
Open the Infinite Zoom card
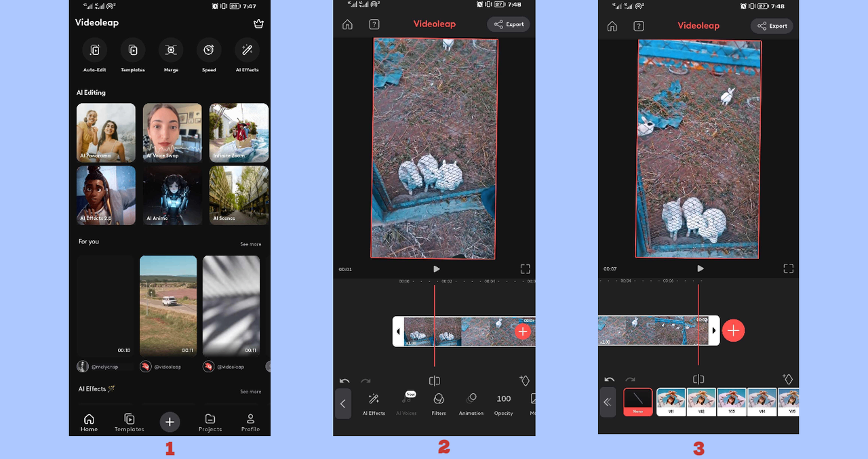239,133
